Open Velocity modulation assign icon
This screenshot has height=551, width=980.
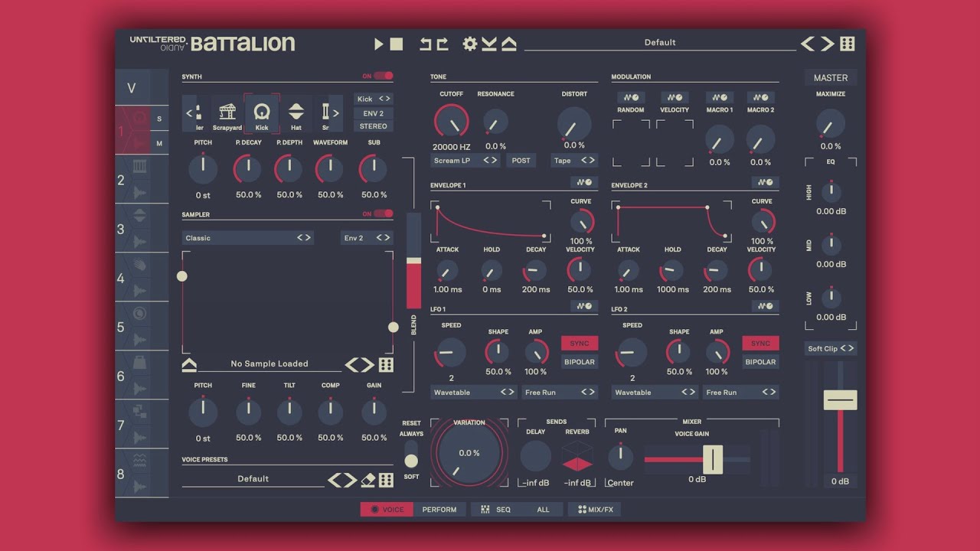[675, 98]
